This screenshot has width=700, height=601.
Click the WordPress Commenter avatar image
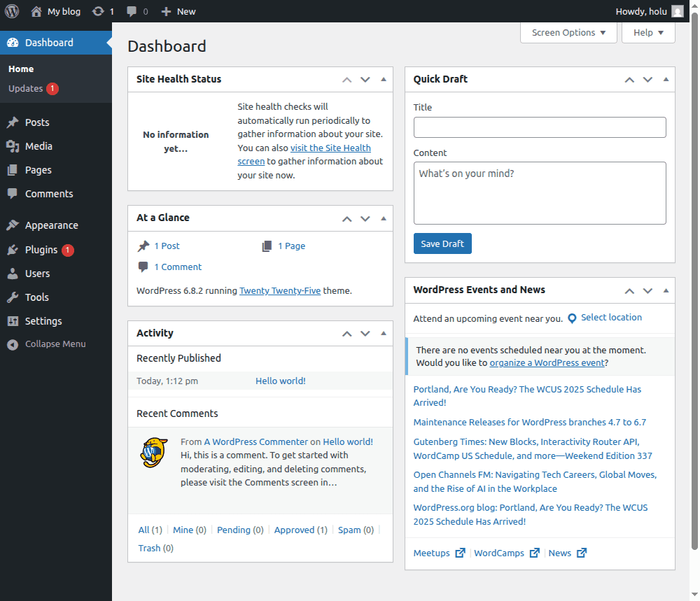coord(154,452)
